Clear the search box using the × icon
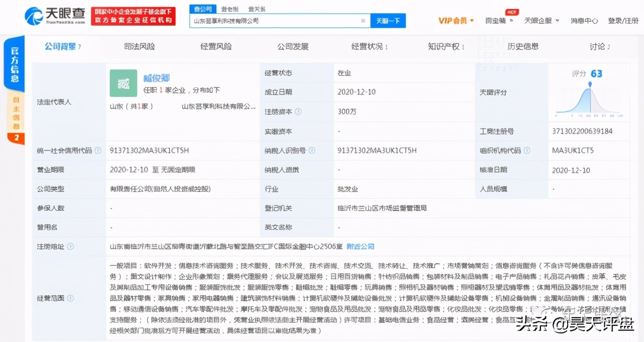Image resolution: width=644 pixels, height=342 pixels. tap(363, 21)
